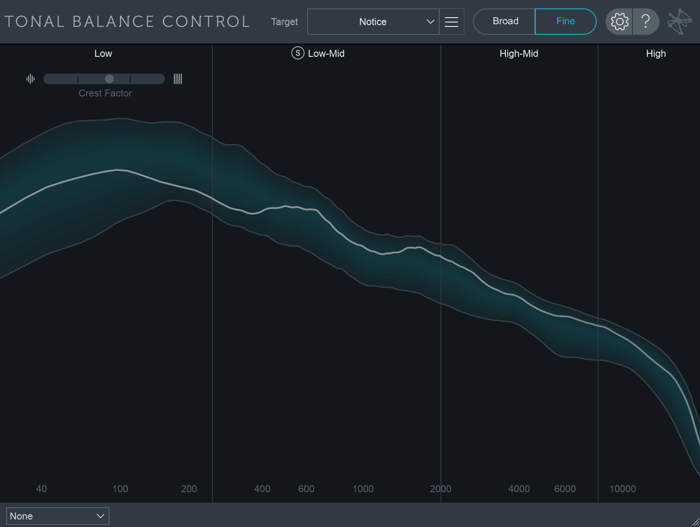Open the help question mark icon
700x527 pixels.
[x=646, y=21]
